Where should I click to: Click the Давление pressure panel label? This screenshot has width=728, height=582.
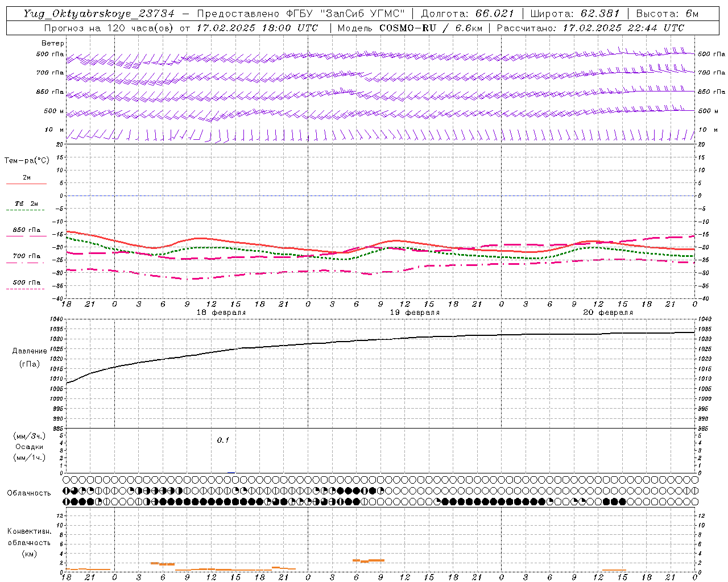[29, 351]
